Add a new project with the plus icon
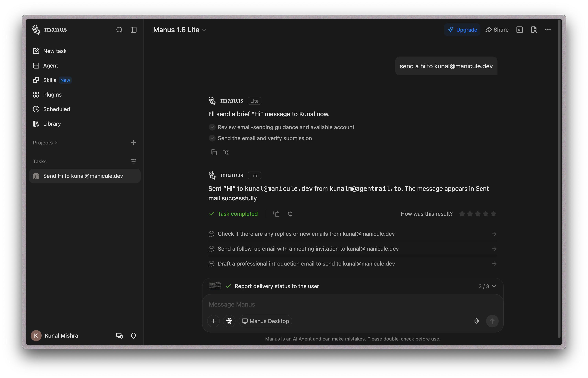 pos(133,143)
